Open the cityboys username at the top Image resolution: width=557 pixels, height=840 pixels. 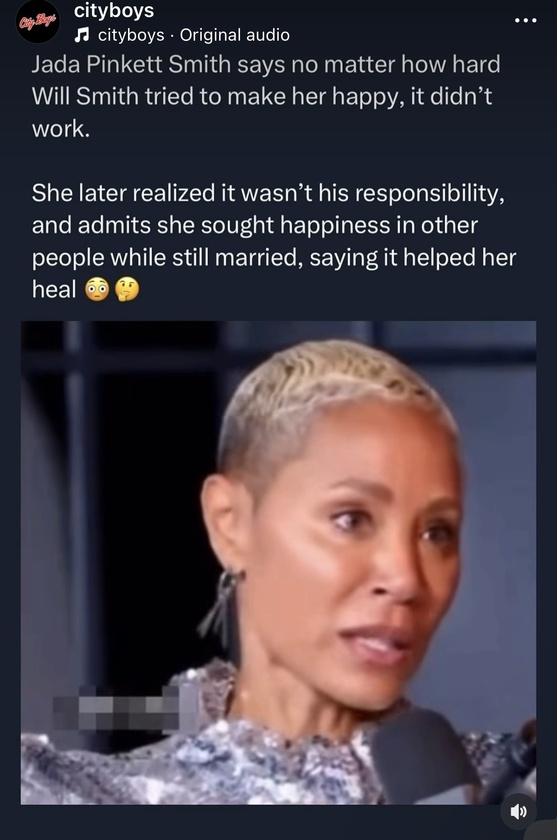pos(114,10)
